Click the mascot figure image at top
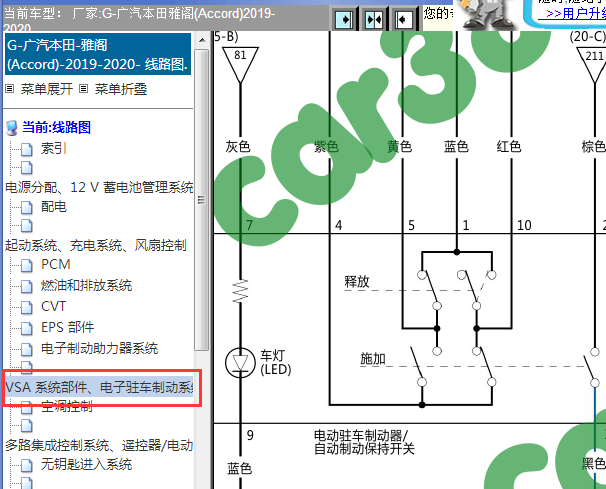This screenshot has height=489, width=606. 486,15
